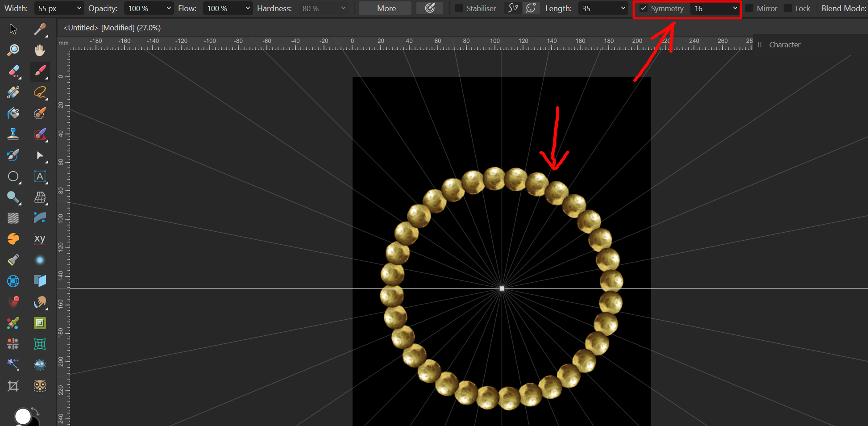This screenshot has height=426, width=868.
Task: Click the white foreground colour swatch
Action: [23, 417]
